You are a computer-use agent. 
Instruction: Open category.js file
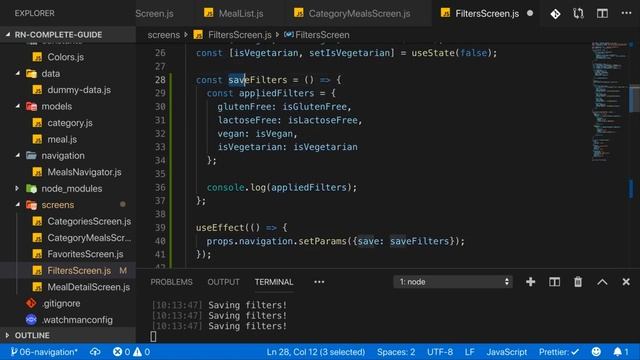point(70,123)
